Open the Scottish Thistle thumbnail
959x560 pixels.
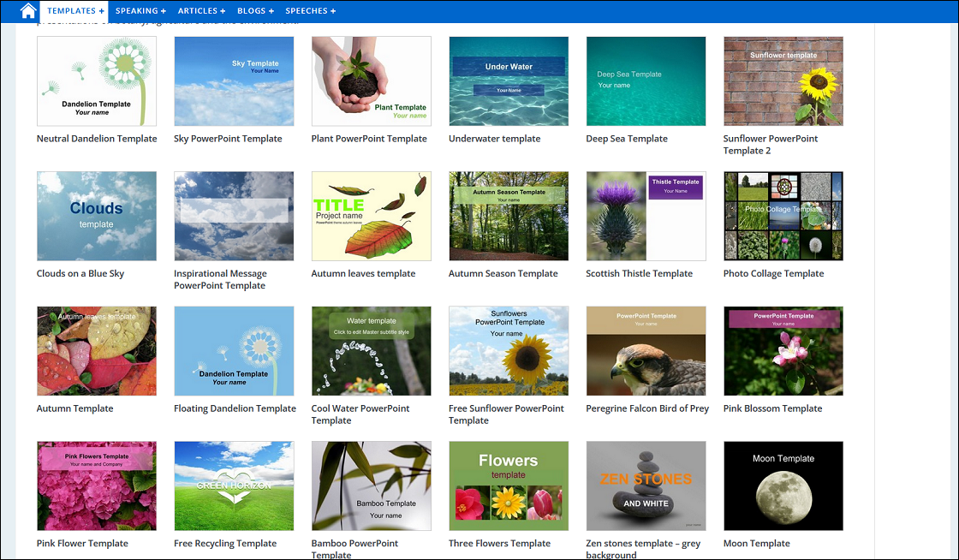pyautogui.click(x=646, y=217)
